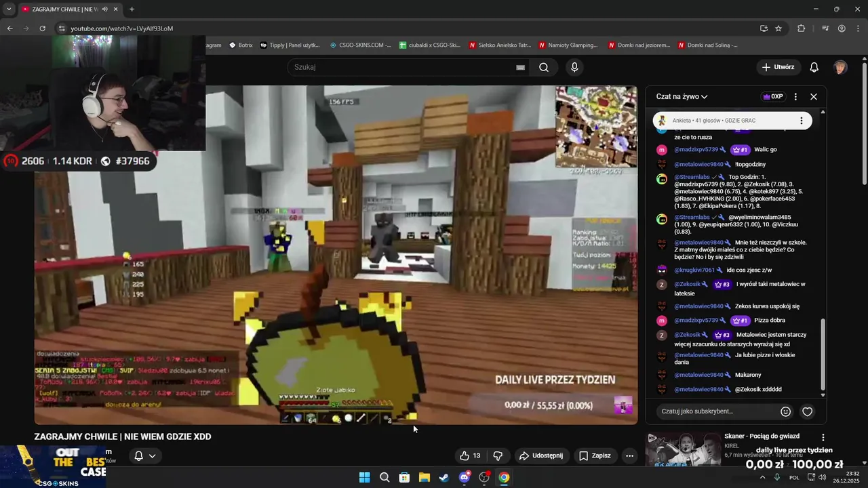Open Domki nad Soliną bookmark
The height and width of the screenshot is (488, 868).
coord(708,45)
